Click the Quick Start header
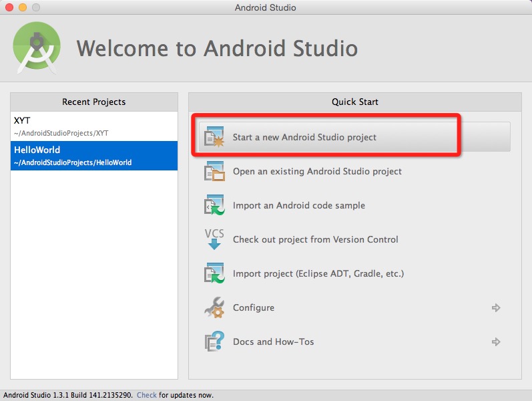The height and width of the screenshot is (401, 532). click(355, 102)
